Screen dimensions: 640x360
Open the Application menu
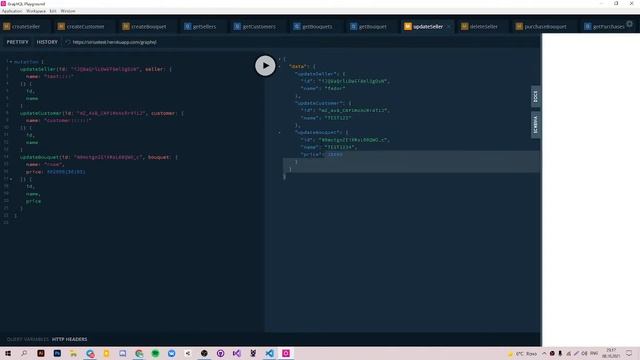12,11
